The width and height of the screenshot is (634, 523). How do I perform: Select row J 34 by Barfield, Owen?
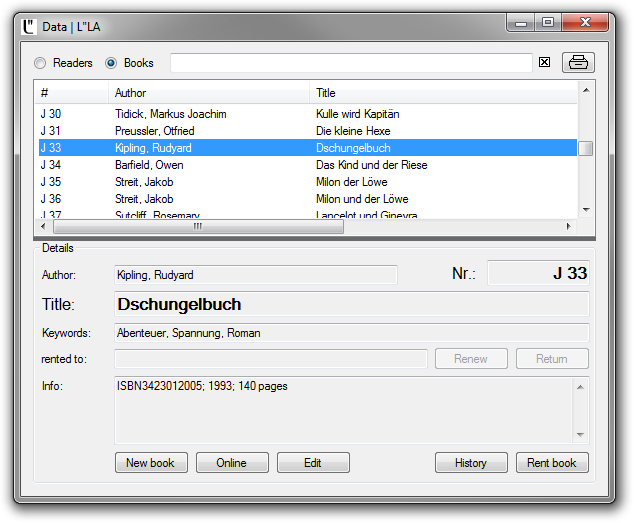click(300, 165)
